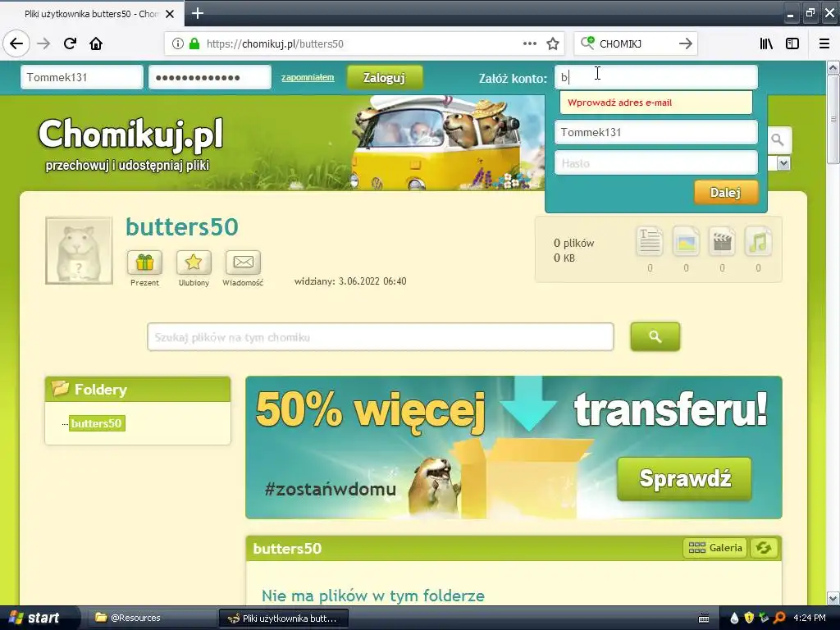Click the videos clapperboard icon

(x=722, y=242)
